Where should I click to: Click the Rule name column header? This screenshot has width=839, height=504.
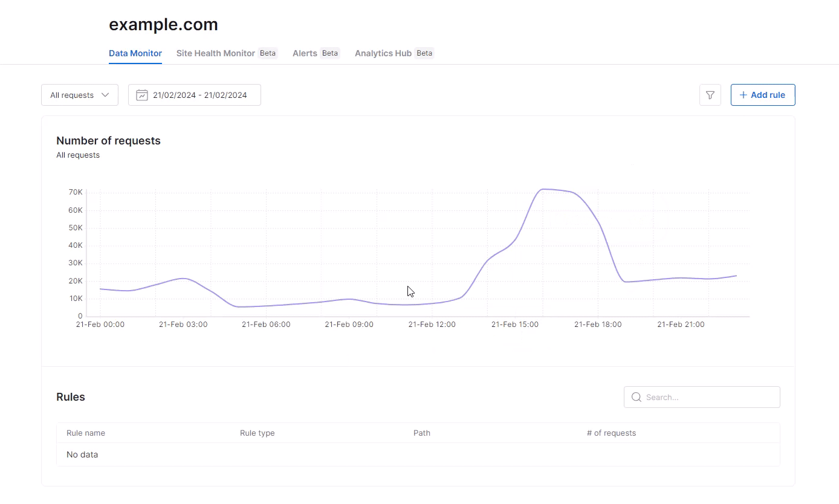pos(86,433)
